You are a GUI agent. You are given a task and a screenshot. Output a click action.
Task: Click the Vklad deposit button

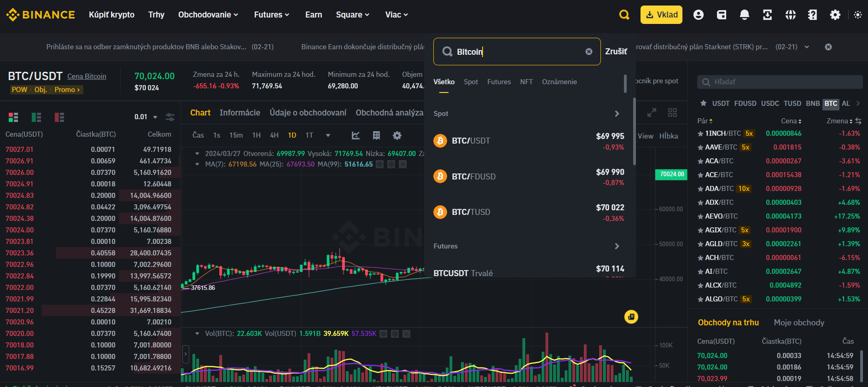point(661,15)
